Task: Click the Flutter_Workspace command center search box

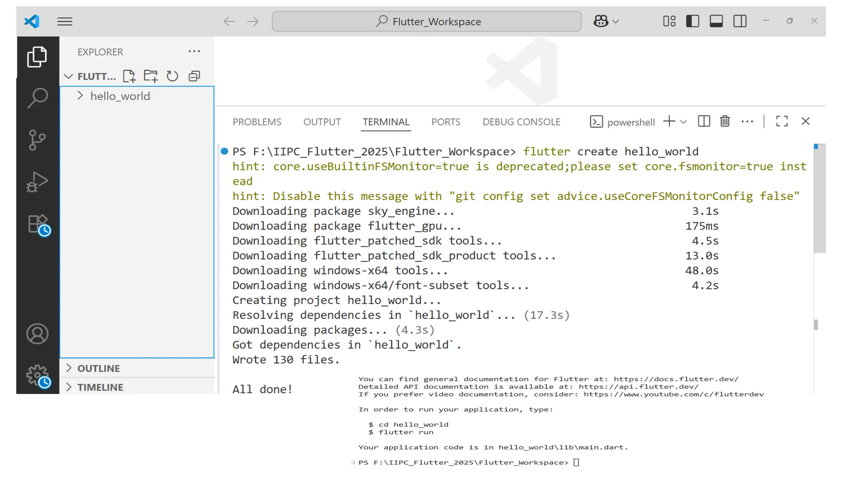Action: (426, 21)
